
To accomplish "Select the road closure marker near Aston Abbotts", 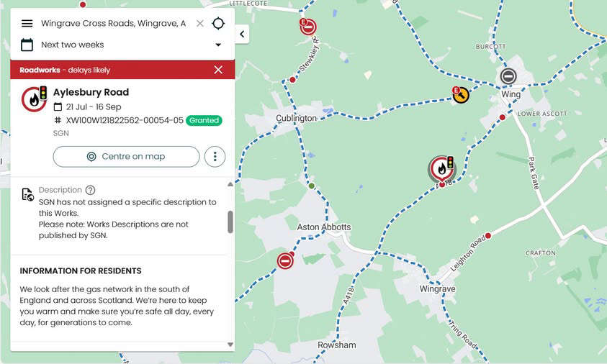I will pyautogui.click(x=285, y=261).
